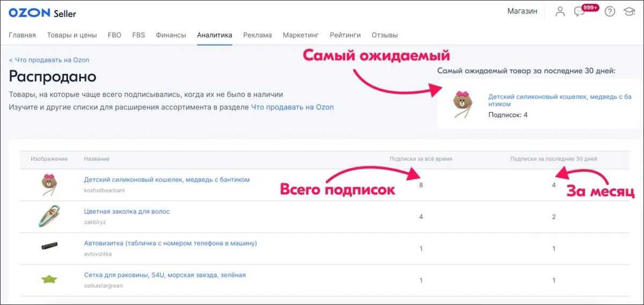Click the bear wallet thumbnail in table
This screenshot has height=305, width=644.
click(x=49, y=184)
